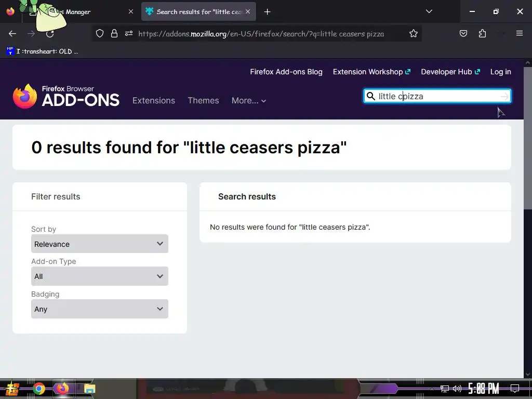Open the Extensions puzzle icon
The image size is (532, 399).
[482, 33]
